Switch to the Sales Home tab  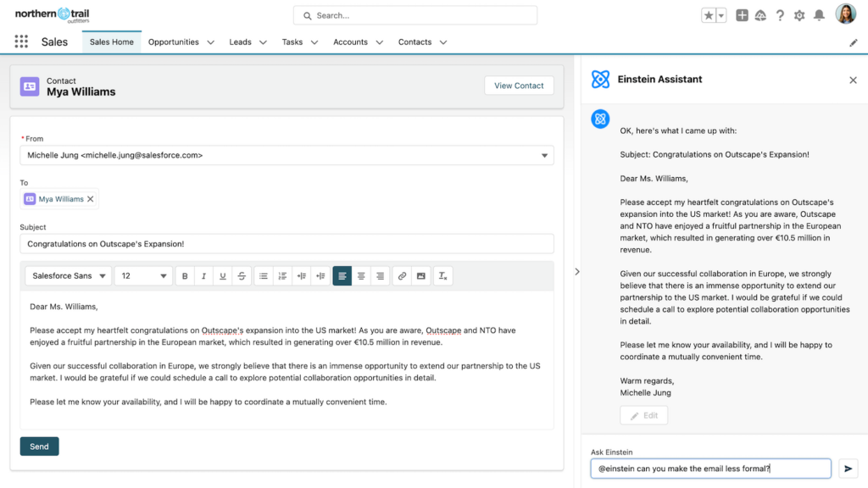[x=111, y=40]
